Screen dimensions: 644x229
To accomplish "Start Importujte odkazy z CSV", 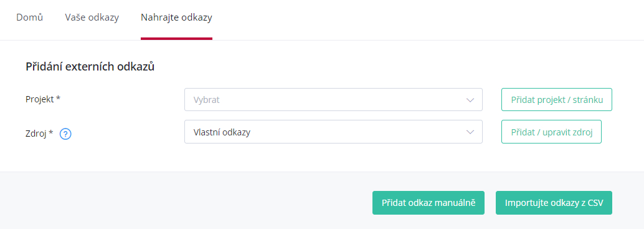I will click(554, 203).
